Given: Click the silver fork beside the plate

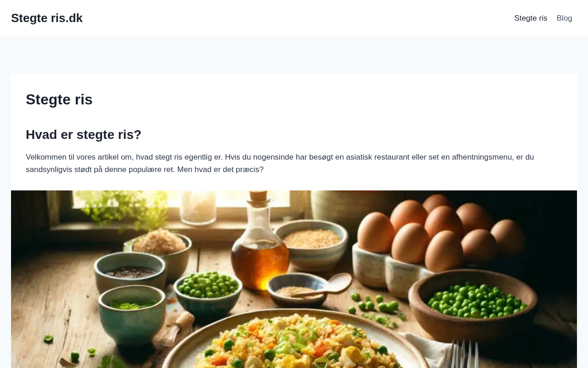Looking at the screenshot, I should click(464, 355).
